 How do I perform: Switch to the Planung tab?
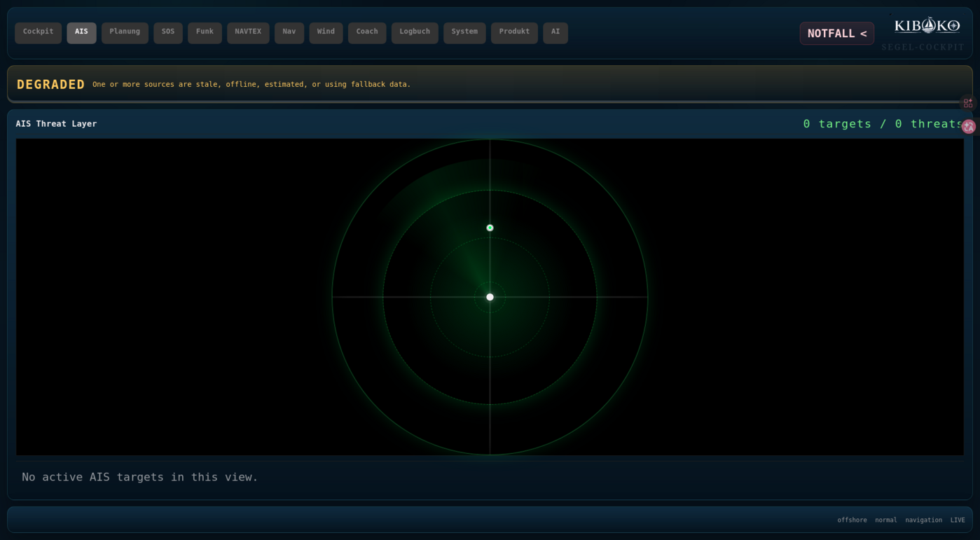(x=125, y=32)
